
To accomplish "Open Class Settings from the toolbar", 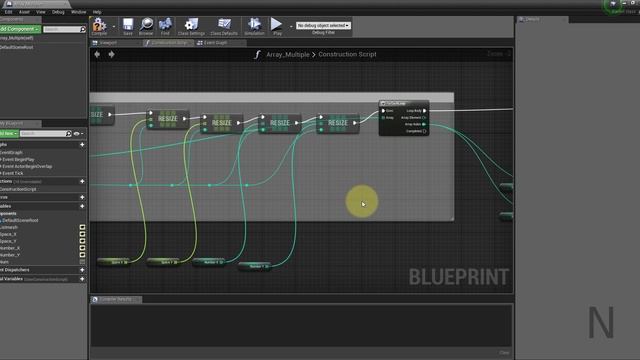I will click(x=191, y=24).
